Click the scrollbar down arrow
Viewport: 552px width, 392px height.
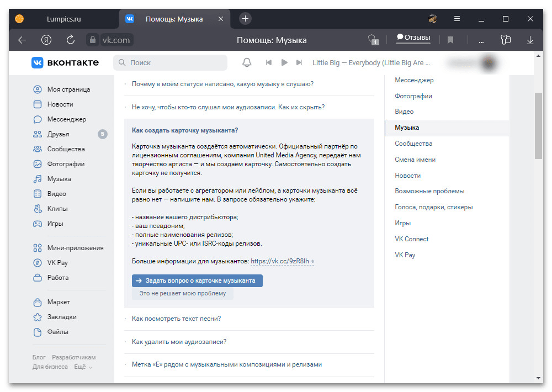pyautogui.click(x=538, y=378)
